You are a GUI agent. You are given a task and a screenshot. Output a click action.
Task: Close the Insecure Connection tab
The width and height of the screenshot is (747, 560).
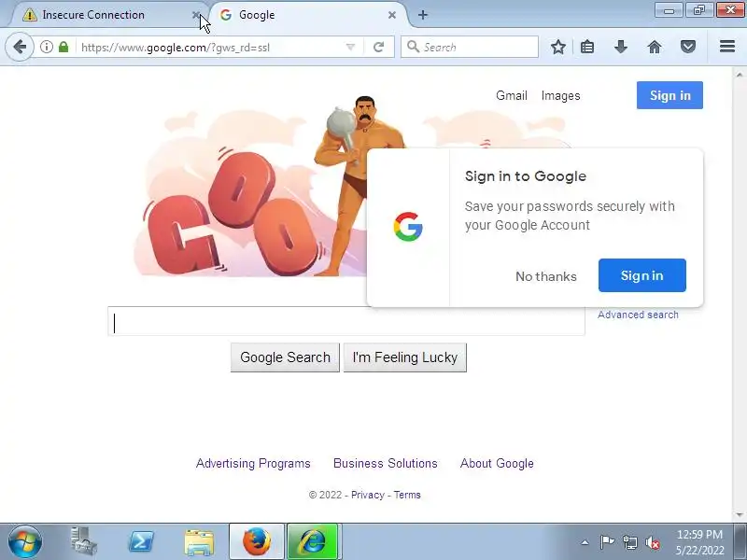click(195, 15)
